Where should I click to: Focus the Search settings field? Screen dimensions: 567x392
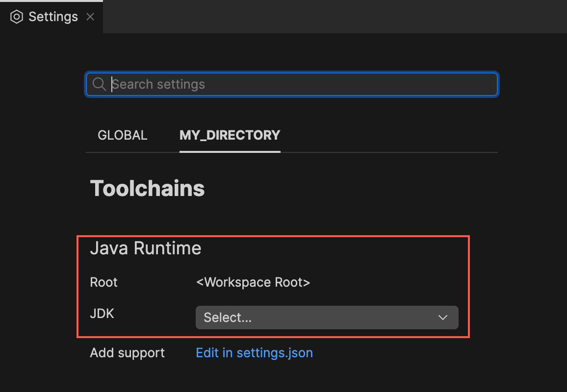[x=291, y=84]
